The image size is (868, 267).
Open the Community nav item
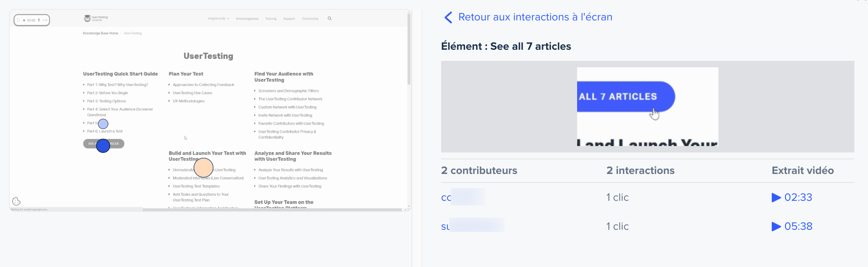[x=310, y=19]
